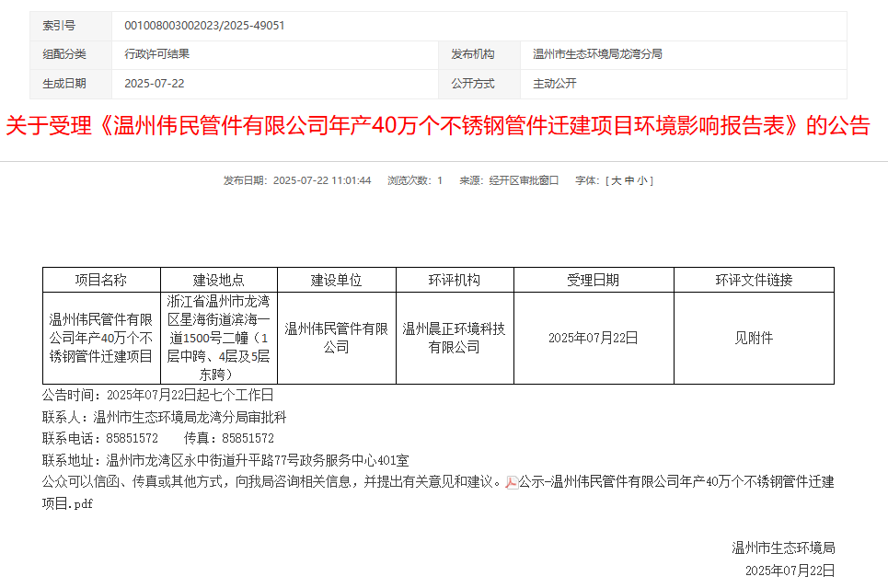Set font size to 大

(x=617, y=180)
